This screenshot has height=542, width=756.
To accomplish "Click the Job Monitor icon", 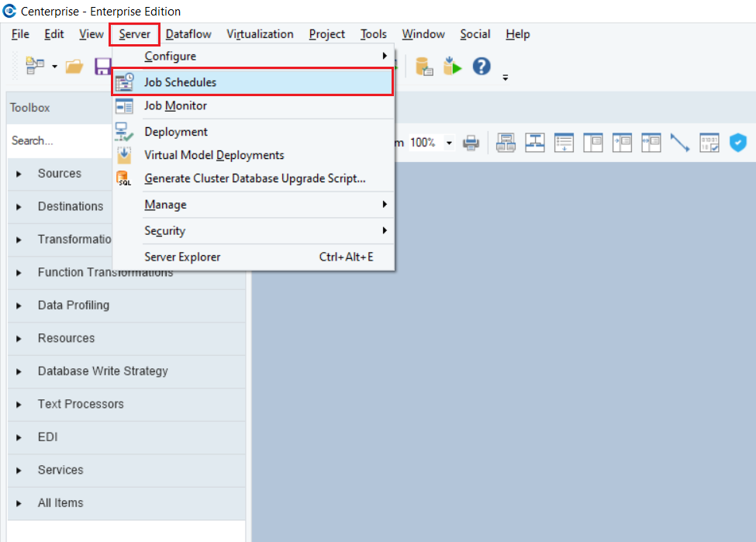I will click(x=124, y=106).
